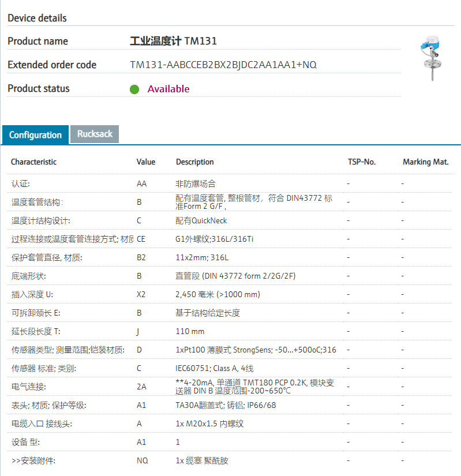461x476 pixels.
Task: Click the Characteristic column header
Action: pyautogui.click(x=34, y=162)
